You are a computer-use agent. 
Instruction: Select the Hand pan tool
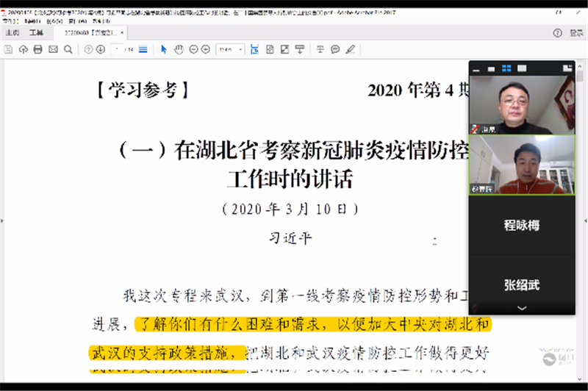[x=179, y=49]
